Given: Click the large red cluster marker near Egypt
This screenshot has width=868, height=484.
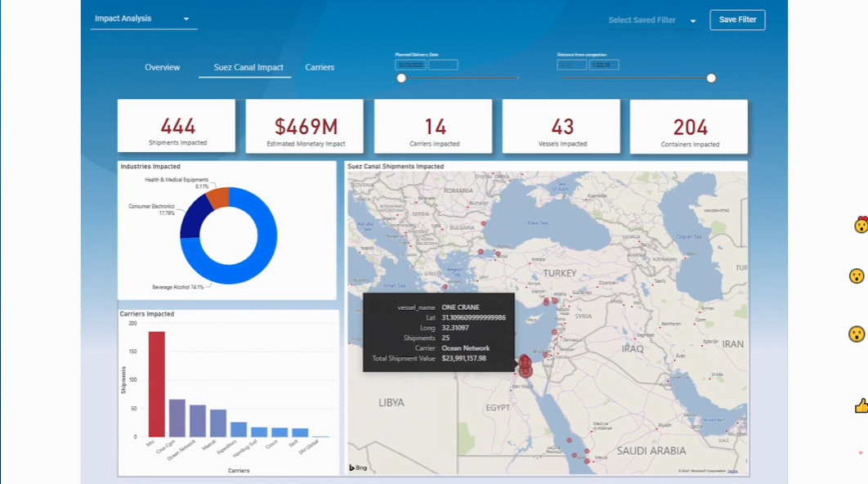Looking at the screenshot, I should click(x=526, y=370).
